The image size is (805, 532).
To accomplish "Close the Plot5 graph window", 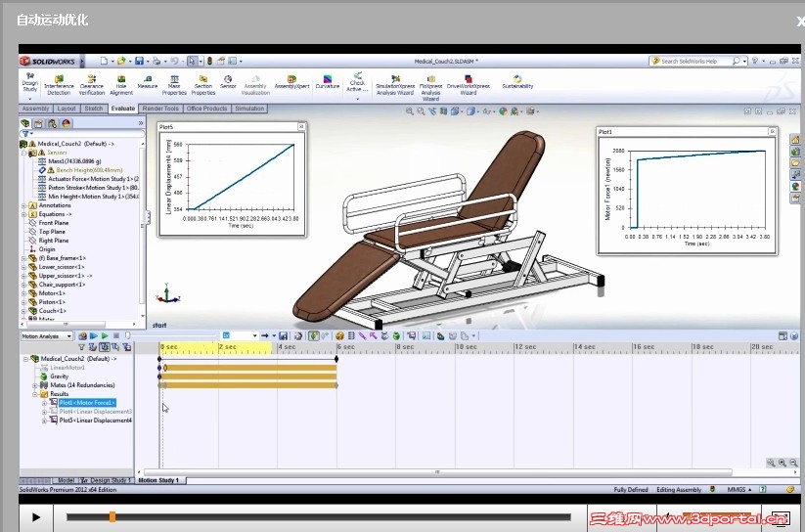I will click(x=301, y=126).
